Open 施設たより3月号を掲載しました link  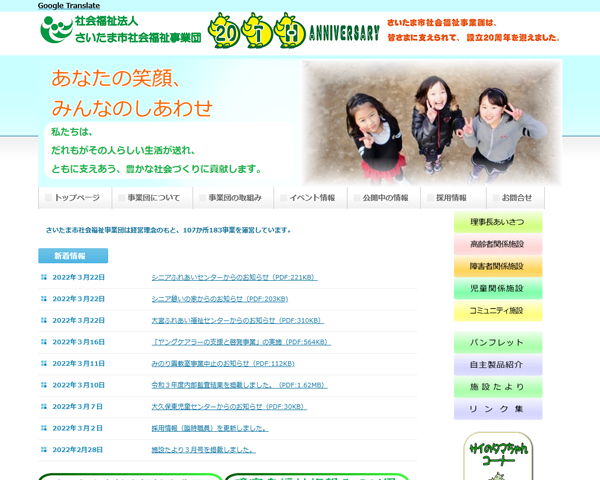click(204, 450)
